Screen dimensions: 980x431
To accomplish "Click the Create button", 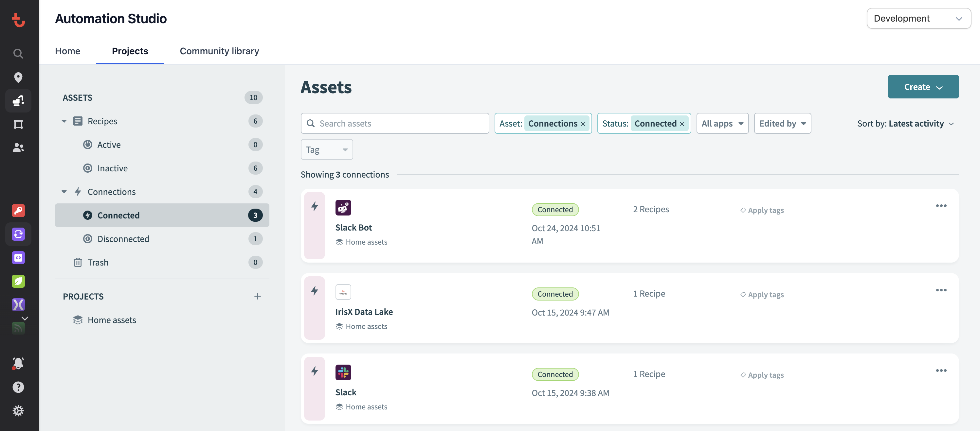I will (923, 87).
